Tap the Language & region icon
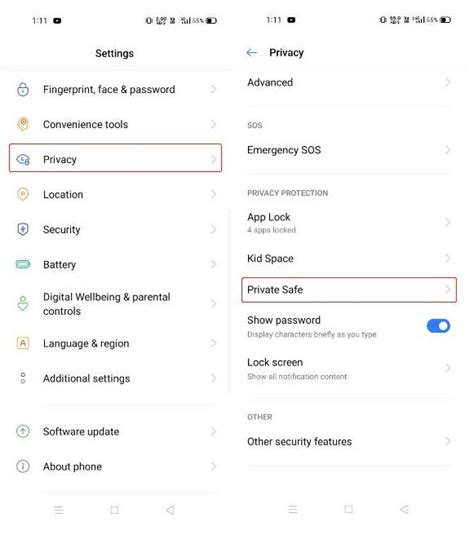 pos(23,343)
